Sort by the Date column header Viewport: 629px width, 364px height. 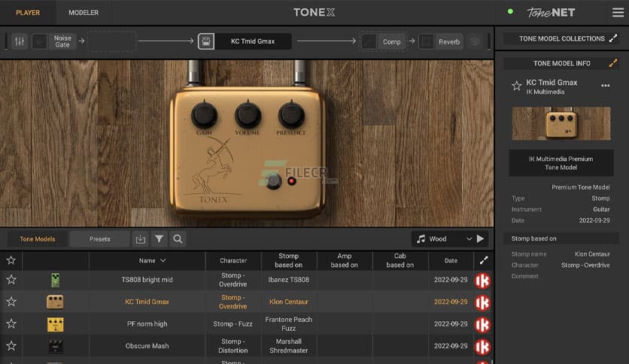[x=451, y=260]
